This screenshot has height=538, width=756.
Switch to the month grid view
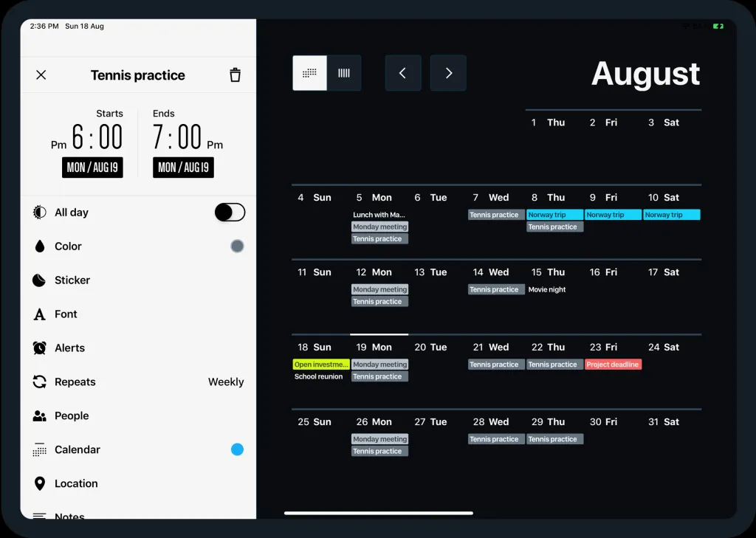[310, 73]
